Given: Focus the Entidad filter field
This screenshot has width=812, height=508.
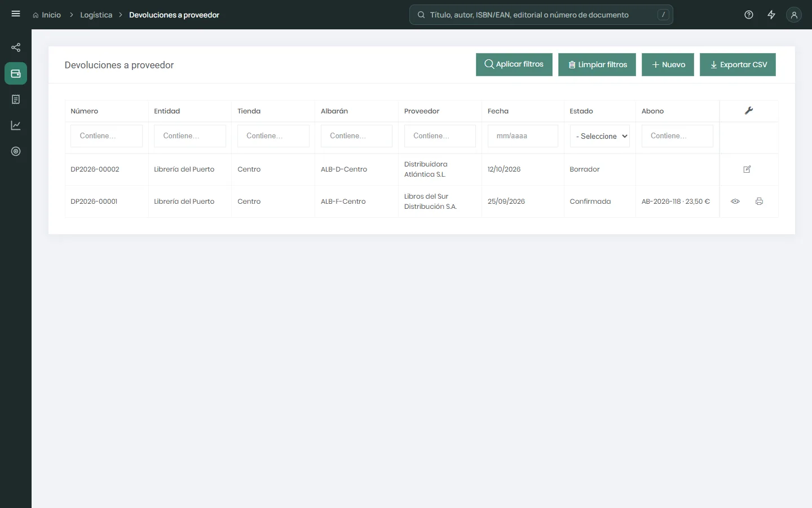Looking at the screenshot, I should coord(190,136).
